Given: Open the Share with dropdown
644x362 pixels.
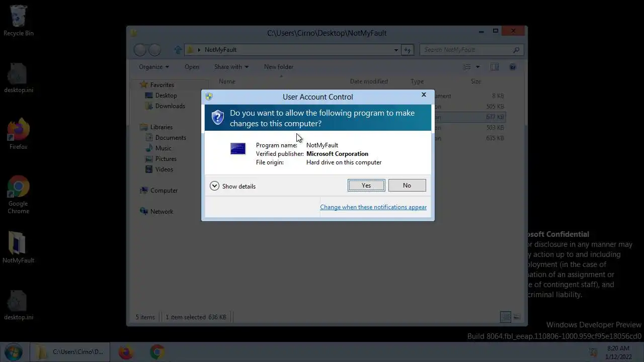Looking at the screenshot, I should [231, 67].
